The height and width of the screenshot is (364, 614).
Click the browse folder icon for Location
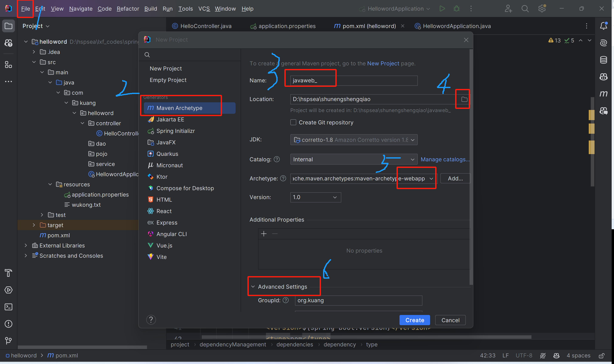click(464, 99)
